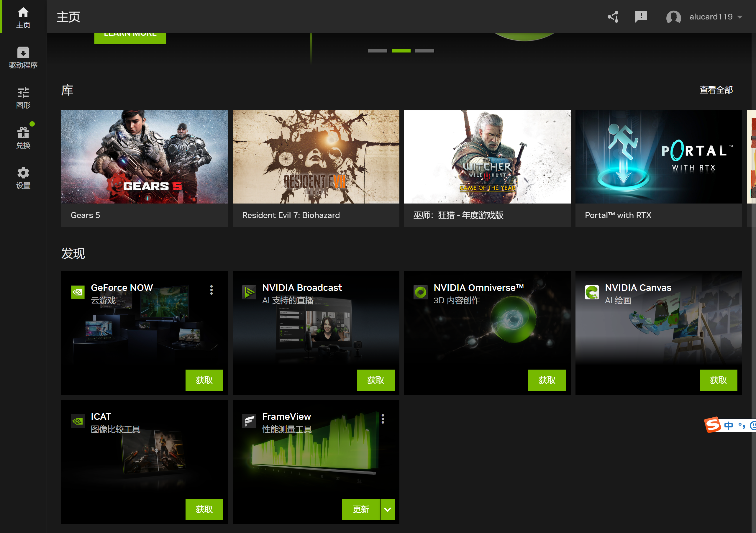Open FrameView three-dot options menu
The height and width of the screenshot is (533, 756).
coord(383,419)
